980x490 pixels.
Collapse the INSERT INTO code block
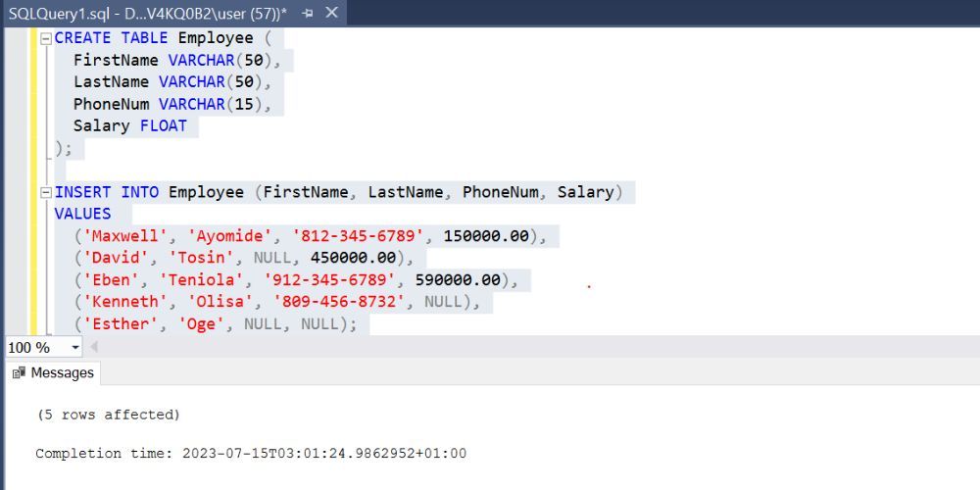(x=45, y=192)
